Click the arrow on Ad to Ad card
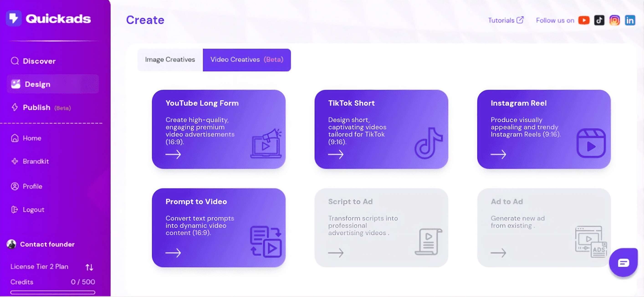Screen dimensions: 644x297 [498, 253]
